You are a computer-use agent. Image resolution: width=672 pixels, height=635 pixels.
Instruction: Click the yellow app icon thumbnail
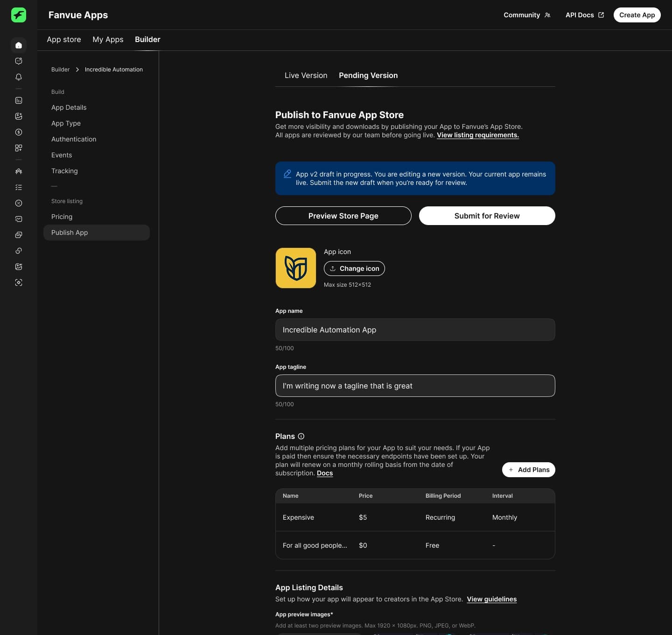[296, 268]
